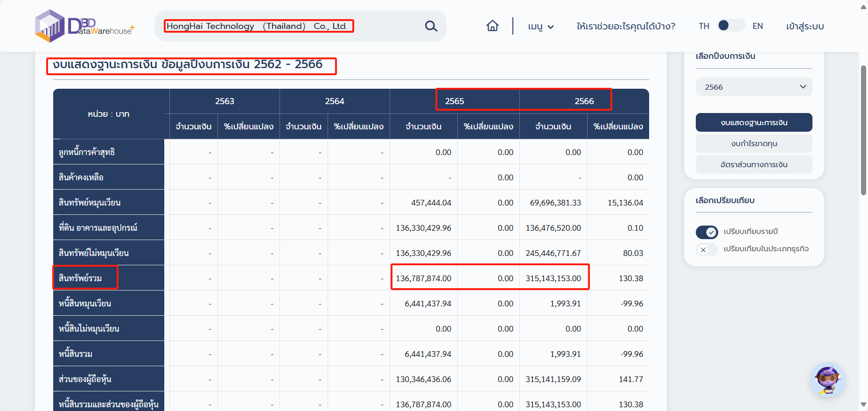This screenshot has height=411, width=868.
Task: Click the เข้าสู่ระบบ login link
Action: click(x=805, y=26)
